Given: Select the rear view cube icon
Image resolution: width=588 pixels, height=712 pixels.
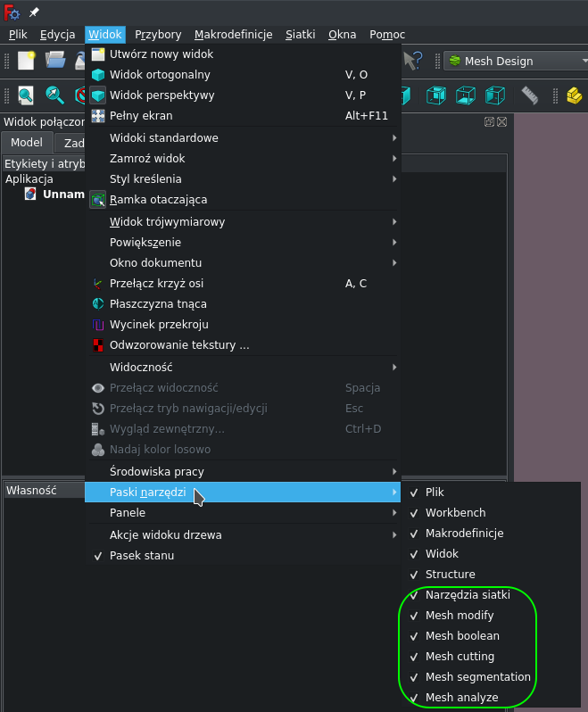Looking at the screenshot, I should pos(436,95).
